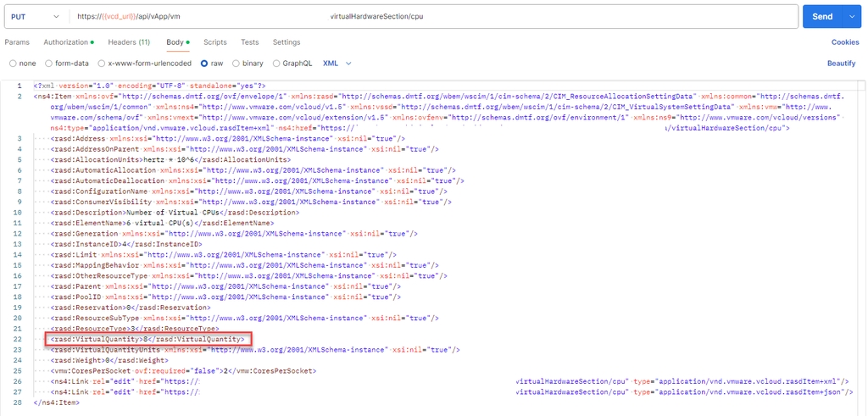868x416 pixels.
Task: Click the Send button
Action: point(821,16)
